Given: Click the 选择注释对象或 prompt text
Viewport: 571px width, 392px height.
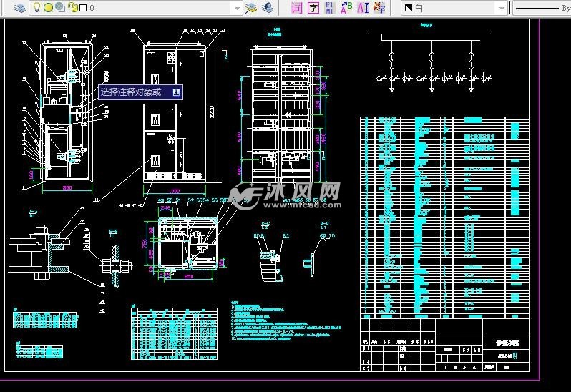Looking at the screenshot, I should click(x=131, y=92).
